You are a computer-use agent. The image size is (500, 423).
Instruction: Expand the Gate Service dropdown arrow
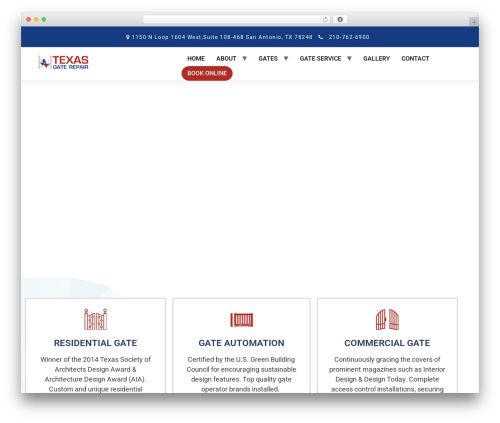(x=349, y=59)
